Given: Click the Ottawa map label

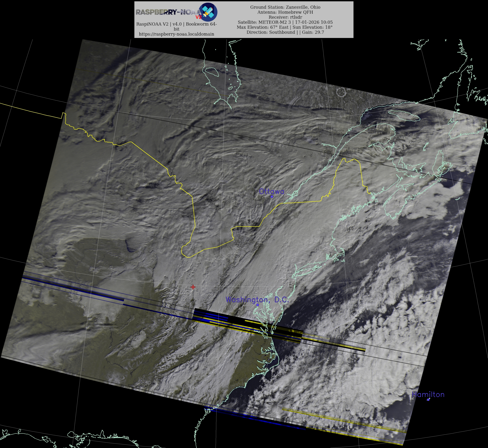Looking at the screenshot, I should [x=271, y=191].
